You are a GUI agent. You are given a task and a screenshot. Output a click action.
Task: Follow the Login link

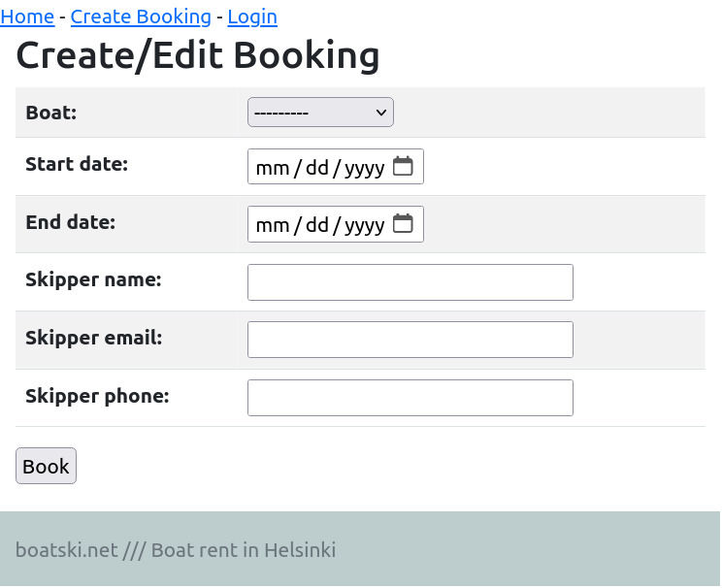tap(252, 16)
